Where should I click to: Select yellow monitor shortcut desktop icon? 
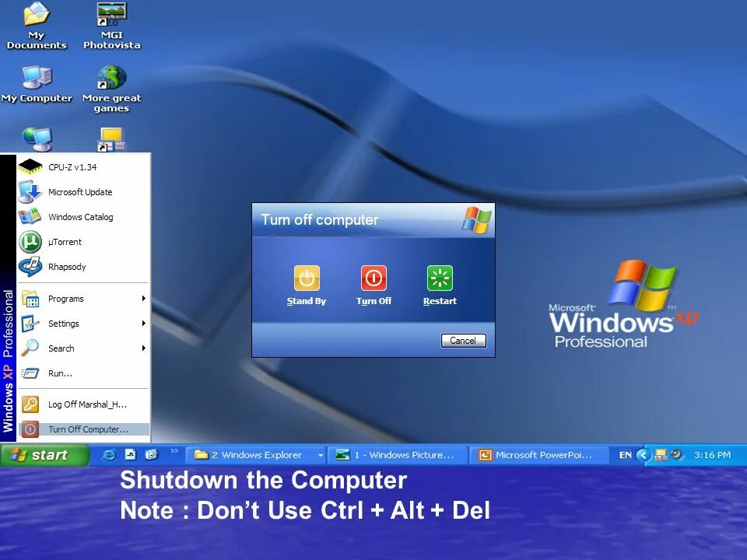pyautogui.click(x=111, y=139)
